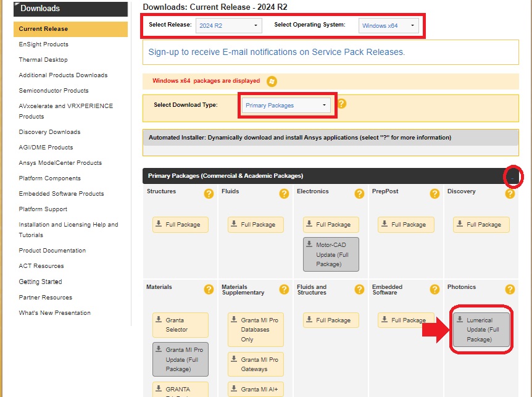
Task: Open AGI/DME Products in the sidebar
Action: coord(46,148)
